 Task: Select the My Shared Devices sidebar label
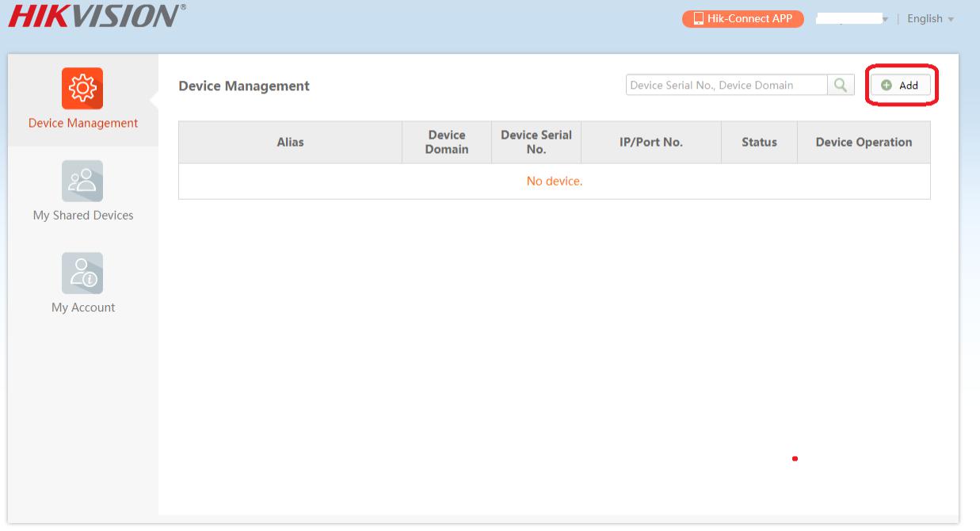(x=83, y=216)
